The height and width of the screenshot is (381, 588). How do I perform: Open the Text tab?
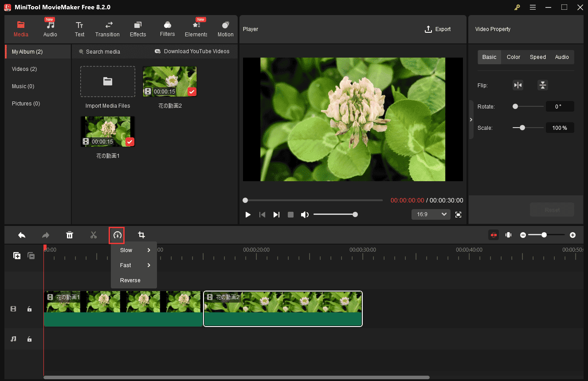click(x=79, y=29)
